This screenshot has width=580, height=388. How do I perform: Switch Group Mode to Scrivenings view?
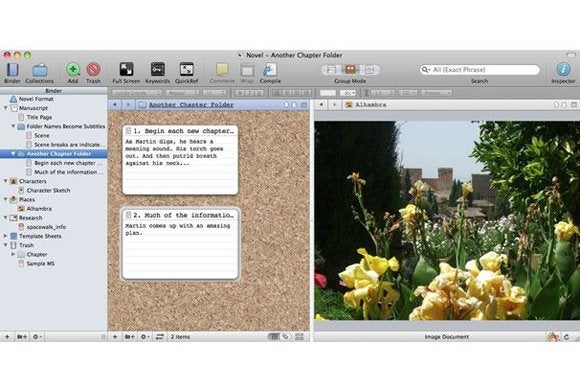(331, 70)
